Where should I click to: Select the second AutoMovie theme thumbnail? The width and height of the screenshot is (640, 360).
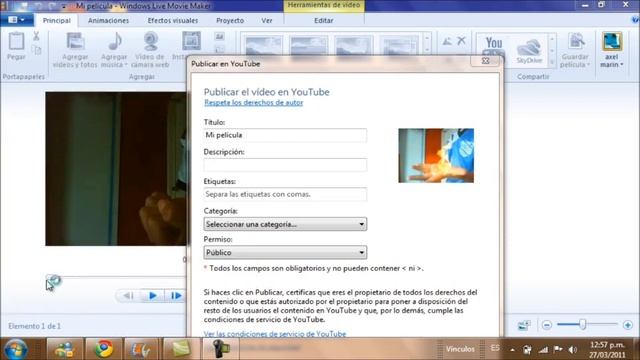(x=309, y=44)
